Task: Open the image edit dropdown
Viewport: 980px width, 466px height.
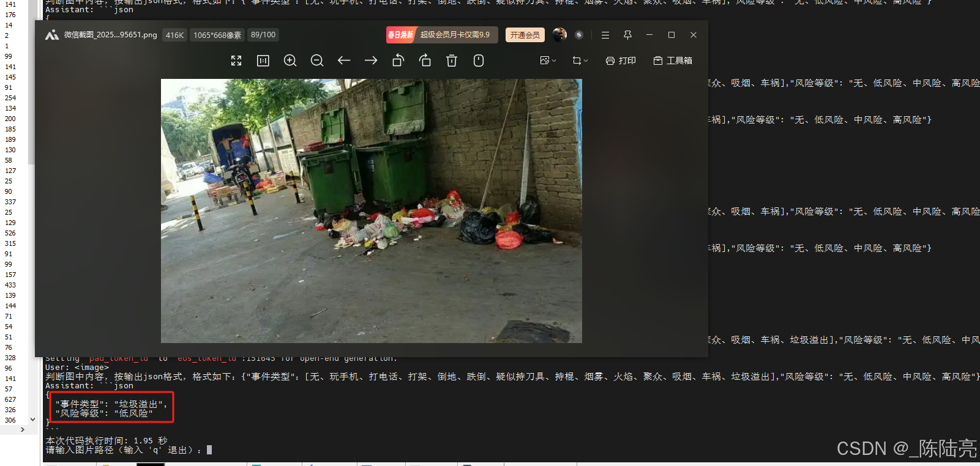Action: 548,61
